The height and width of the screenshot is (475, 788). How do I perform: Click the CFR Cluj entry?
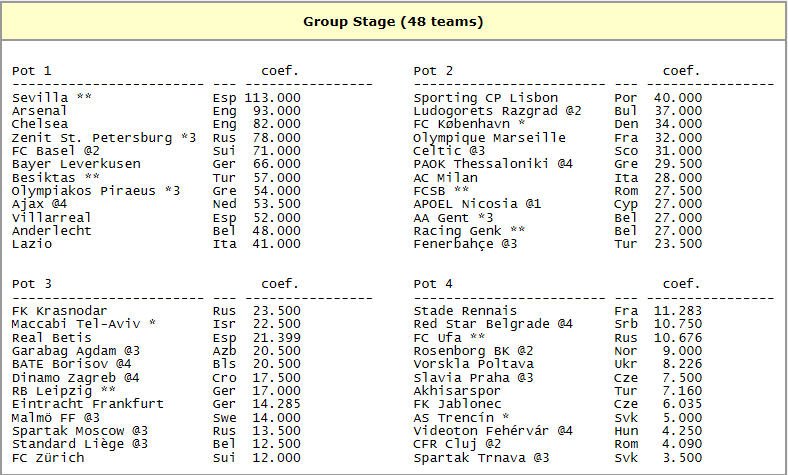[x=457, y=444]
